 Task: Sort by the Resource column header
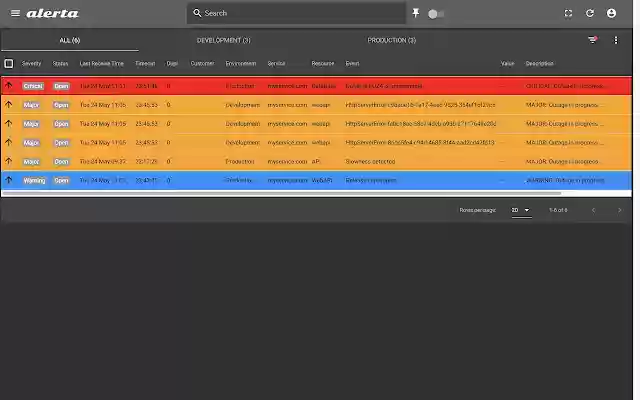pyautogui.click(x=322, y=64)
